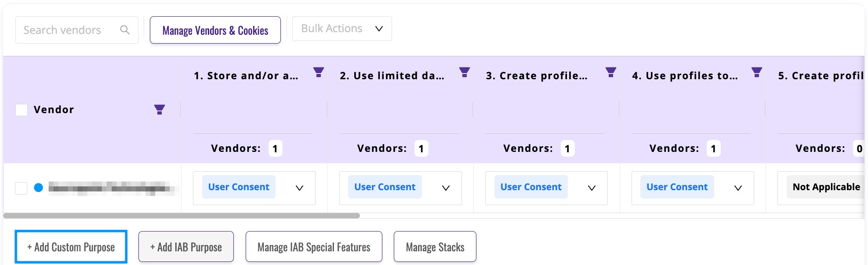Filter the Create profiles column 3

[x=611, y=72]
